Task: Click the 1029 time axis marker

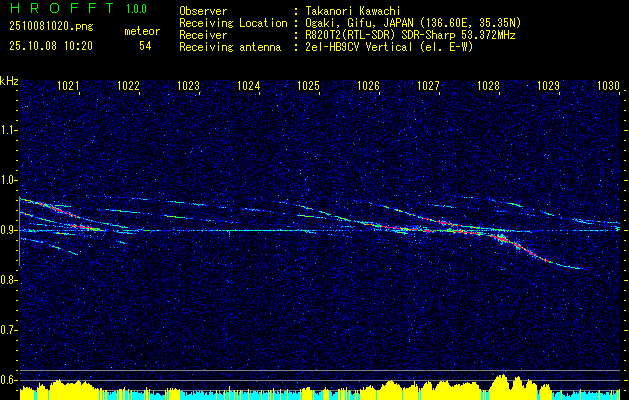Action: [548, 85]
